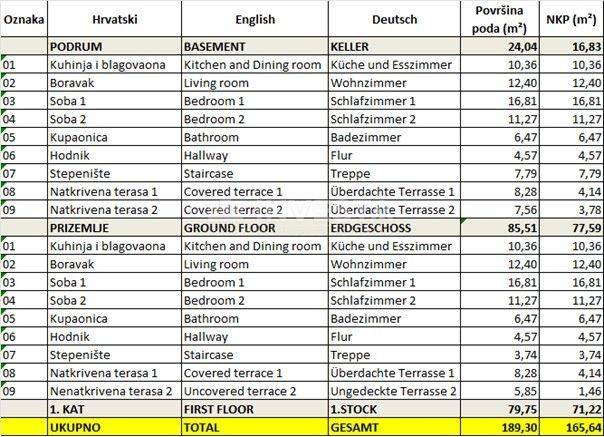Screen dimensions: 604x437
Task: Click the Uncovered terrace 2 cell
Action: coord(236,391)
